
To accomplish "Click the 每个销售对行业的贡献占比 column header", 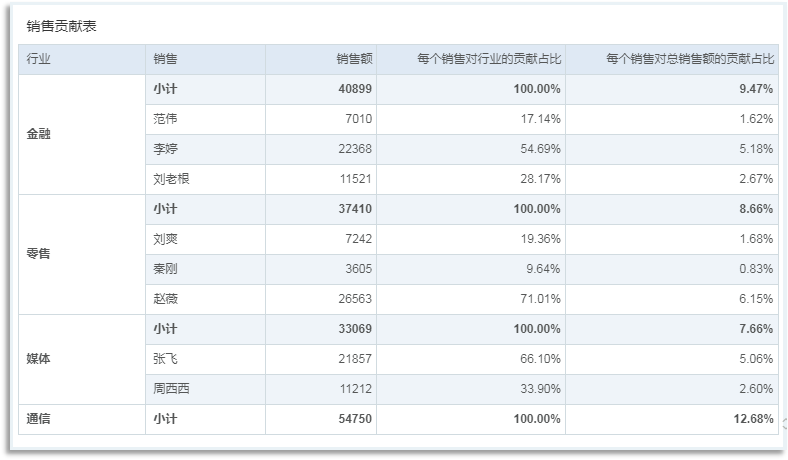I will click(x=489, y=59).
